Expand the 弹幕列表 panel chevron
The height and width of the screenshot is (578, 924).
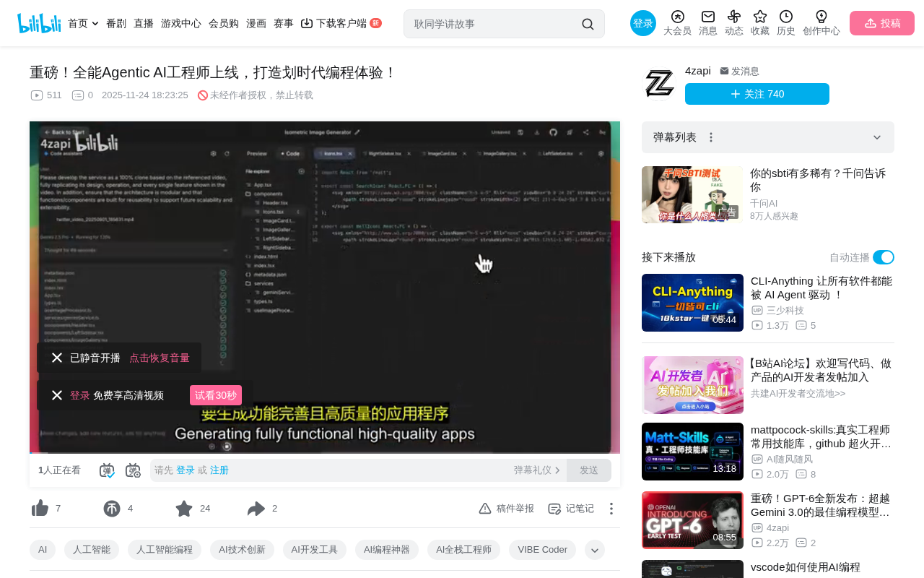(x=877, y=137)
